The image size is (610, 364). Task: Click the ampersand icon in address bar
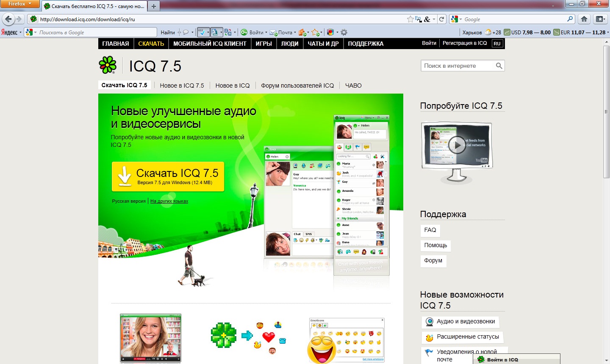[427, 19]
